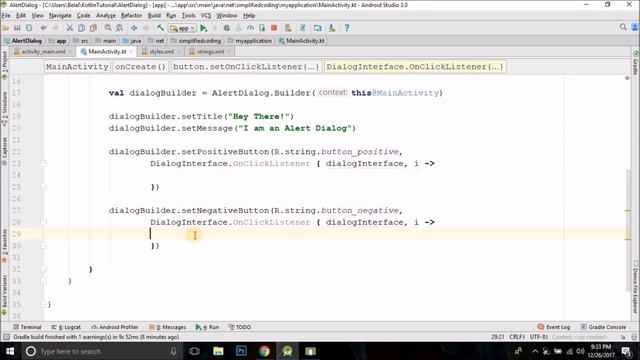Open the Messages tool window
The image size is (640, 360).
[x=168, y=327]
